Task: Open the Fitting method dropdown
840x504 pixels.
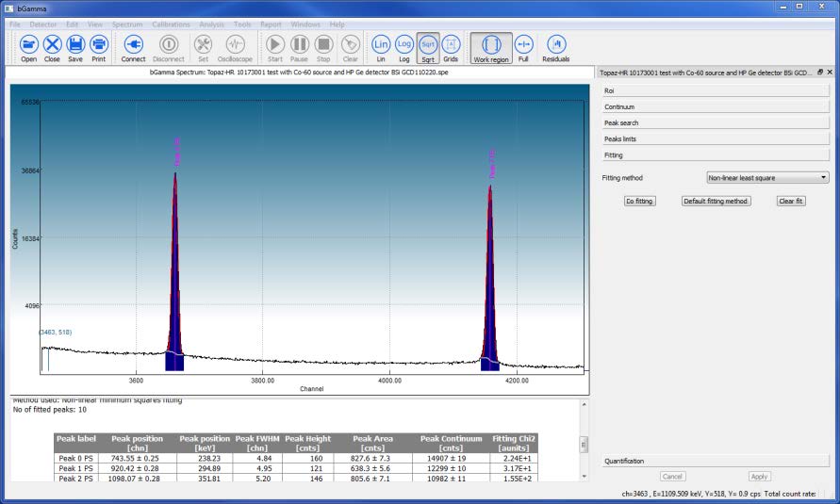Action: (x=767, y=177)
